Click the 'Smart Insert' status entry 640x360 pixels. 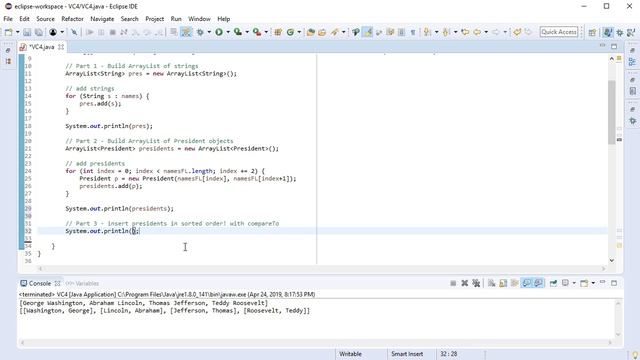click(x=407, y=354)
